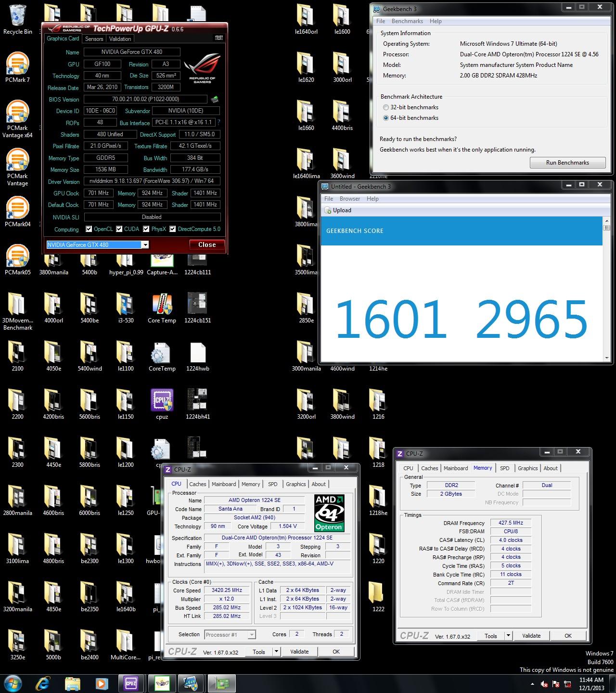
Task: Open the 3DMovem... Benchmark folder
Action: tap(18, 311)
